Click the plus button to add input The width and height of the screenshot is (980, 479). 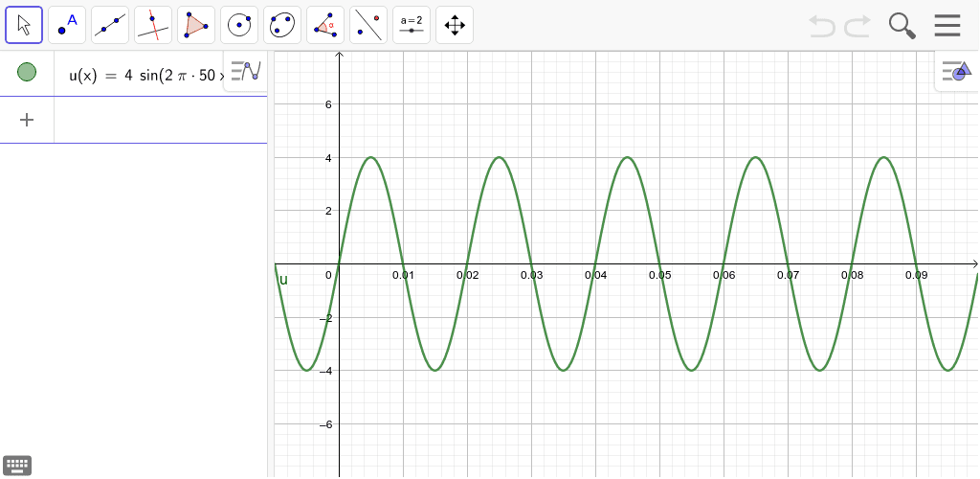click(x=27, y=120)
